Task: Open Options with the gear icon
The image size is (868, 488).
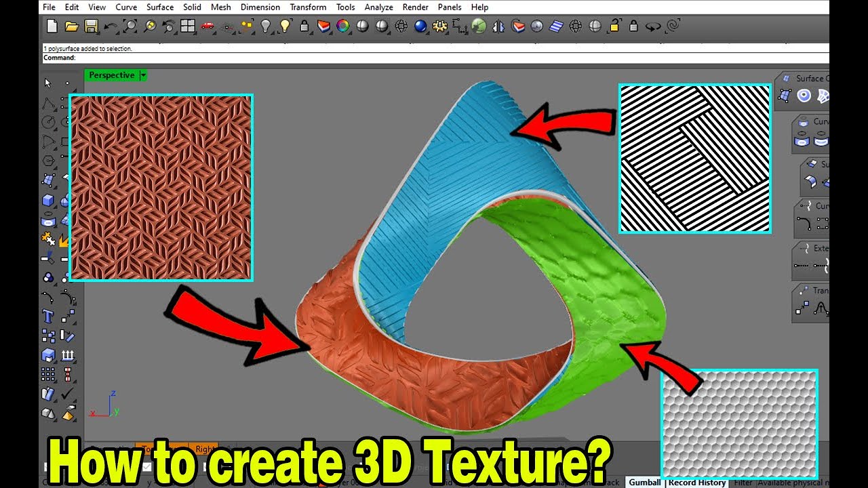Action: click(440, 26)
